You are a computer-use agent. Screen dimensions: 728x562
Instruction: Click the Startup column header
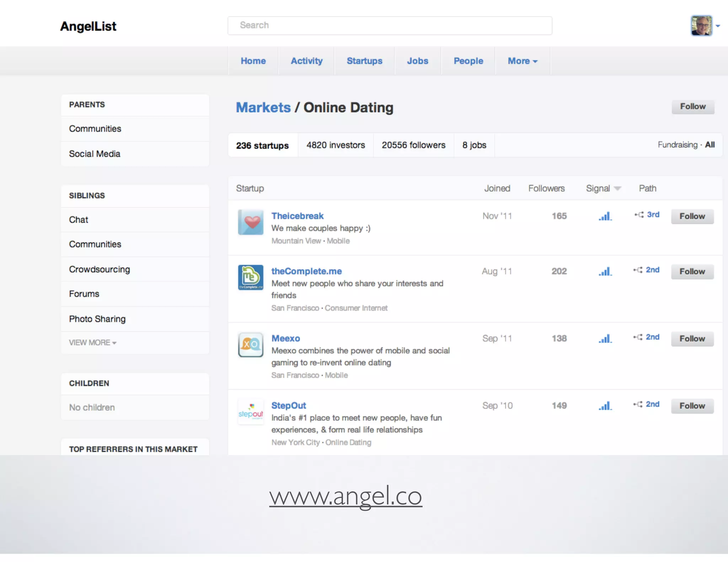point(250,188)
